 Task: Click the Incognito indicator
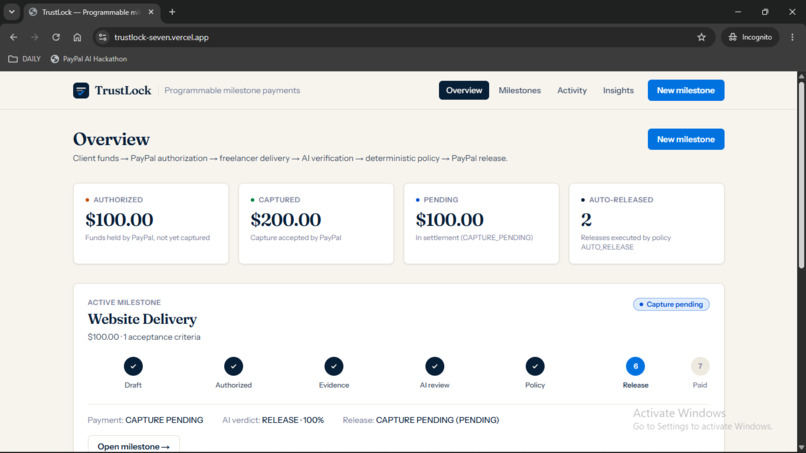pos(750,37)
